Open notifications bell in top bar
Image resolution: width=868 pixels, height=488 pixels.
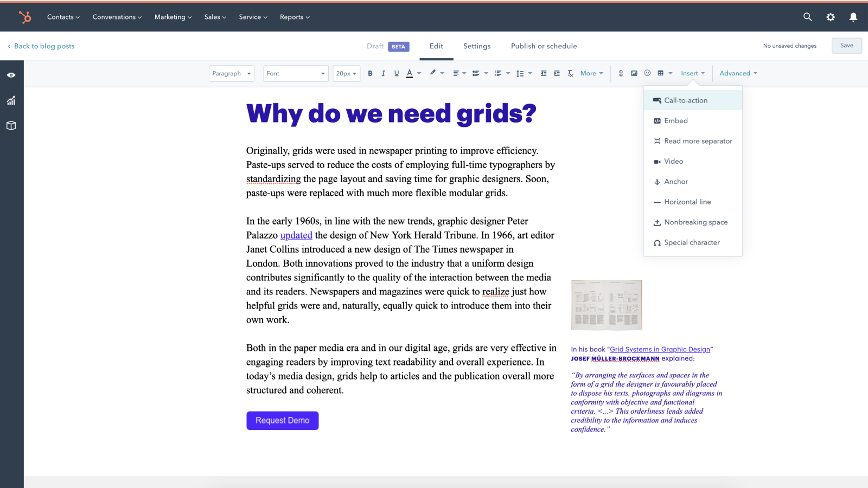[x=853, y=17]
